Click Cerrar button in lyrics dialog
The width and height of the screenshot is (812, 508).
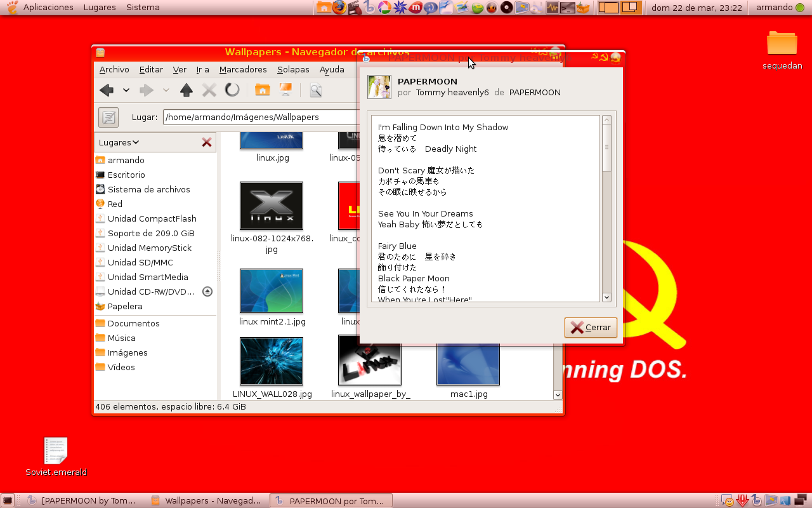pos(591,328)
